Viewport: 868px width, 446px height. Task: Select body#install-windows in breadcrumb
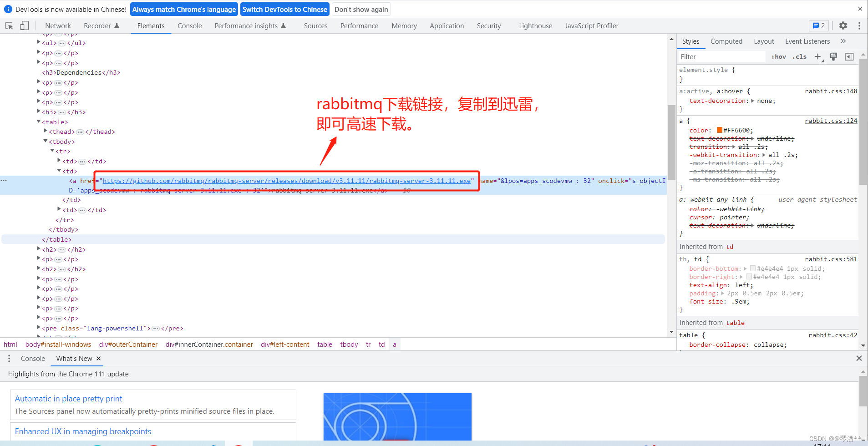pos(58,345)
